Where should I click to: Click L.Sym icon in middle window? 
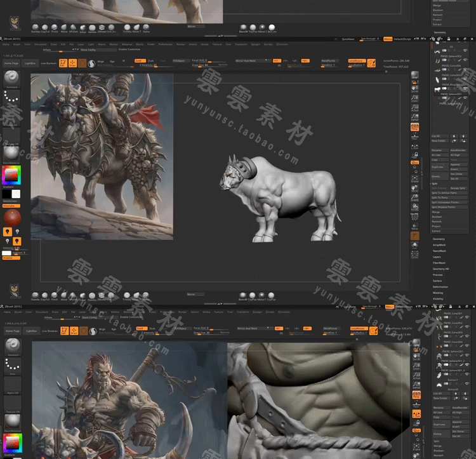point(414,146)
